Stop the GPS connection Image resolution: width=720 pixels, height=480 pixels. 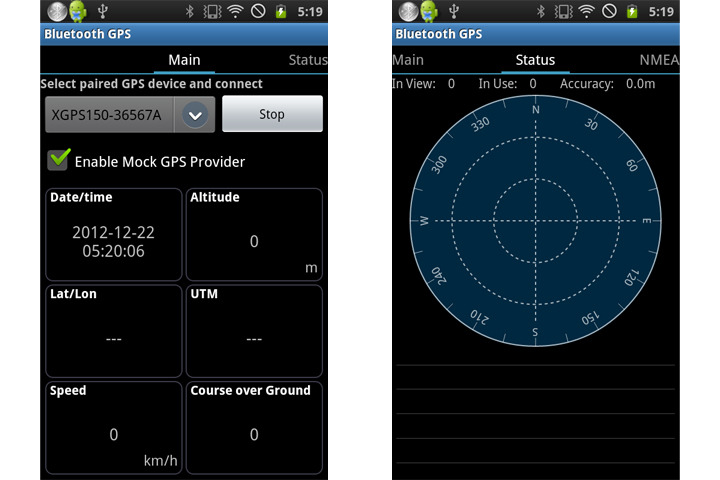point(272,114)
